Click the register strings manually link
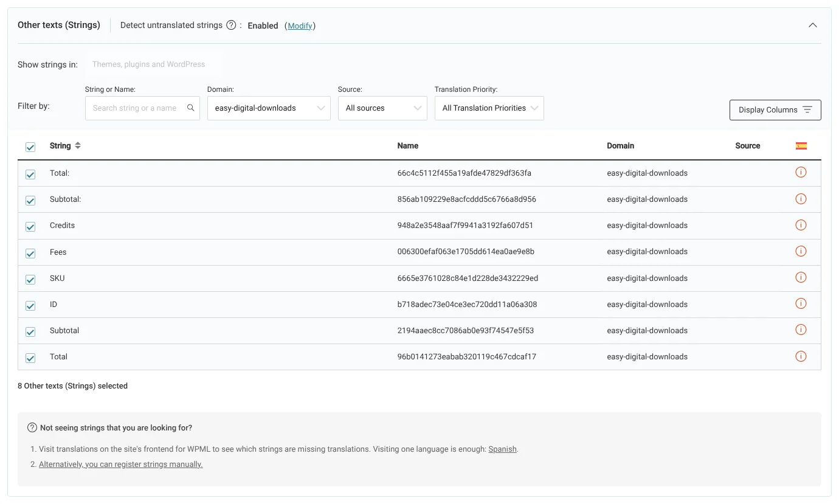 [120, 464]
